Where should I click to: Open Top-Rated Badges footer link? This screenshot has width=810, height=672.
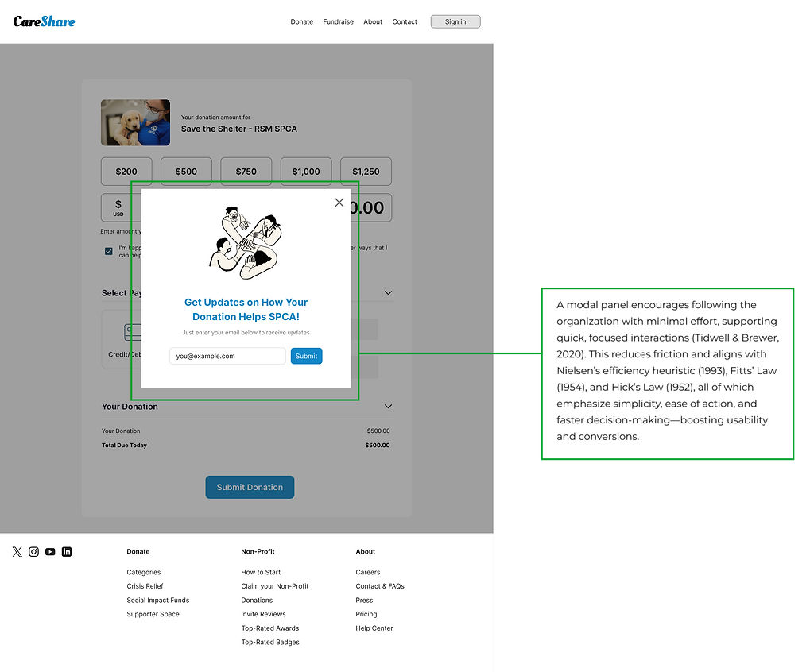coord(270,642)
